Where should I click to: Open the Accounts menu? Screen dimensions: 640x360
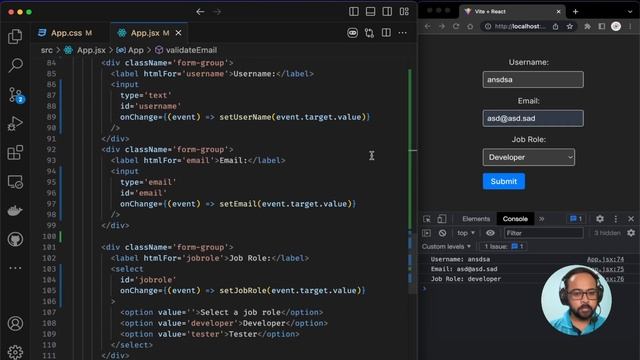click(15, 323)
